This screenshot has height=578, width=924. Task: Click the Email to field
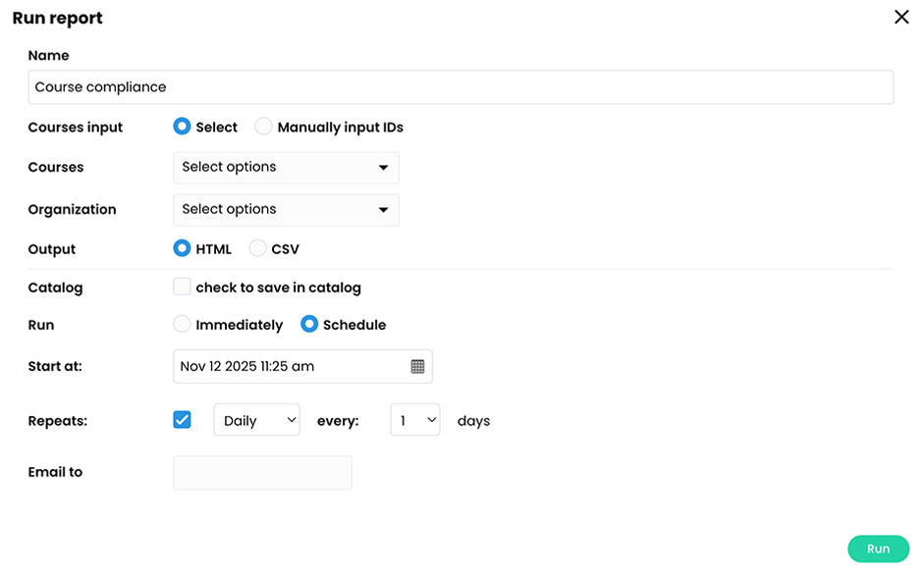tap(262, 473)
